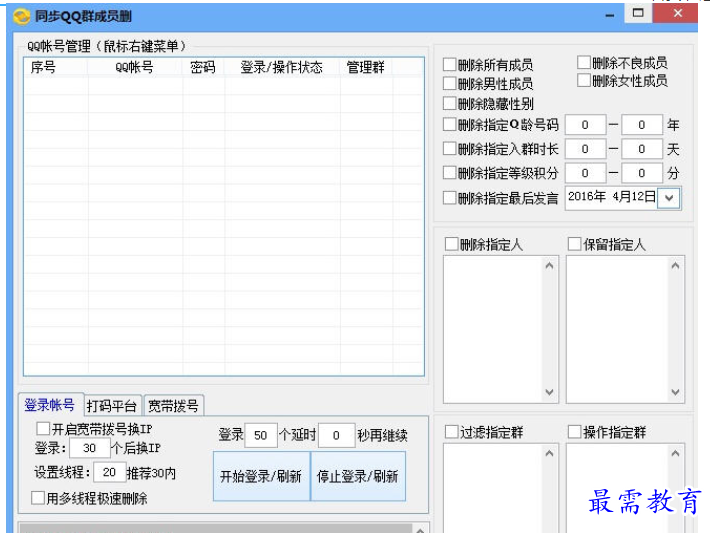
Task: Switch to 宽带拨号 tab
Action: point(173,406)
